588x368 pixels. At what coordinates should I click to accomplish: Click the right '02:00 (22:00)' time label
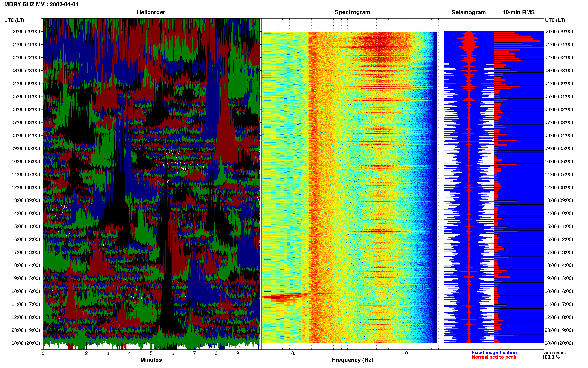coord(559,58)
